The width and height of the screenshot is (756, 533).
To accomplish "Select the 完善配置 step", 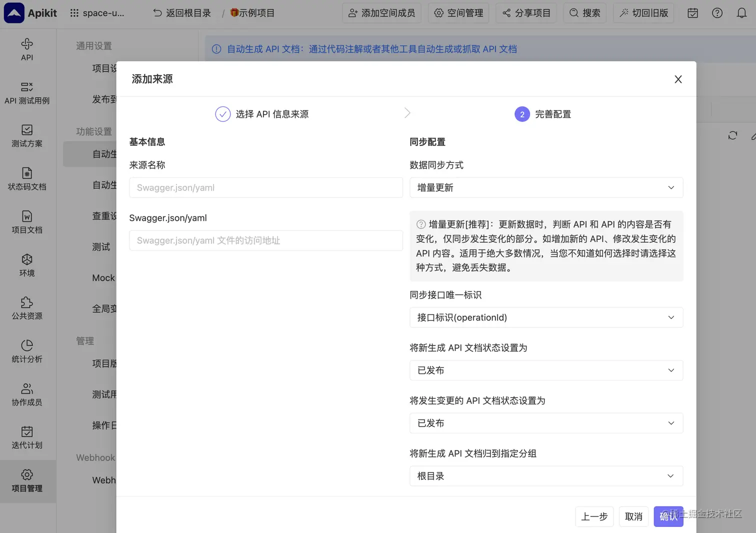I will (x=543, y=114).
